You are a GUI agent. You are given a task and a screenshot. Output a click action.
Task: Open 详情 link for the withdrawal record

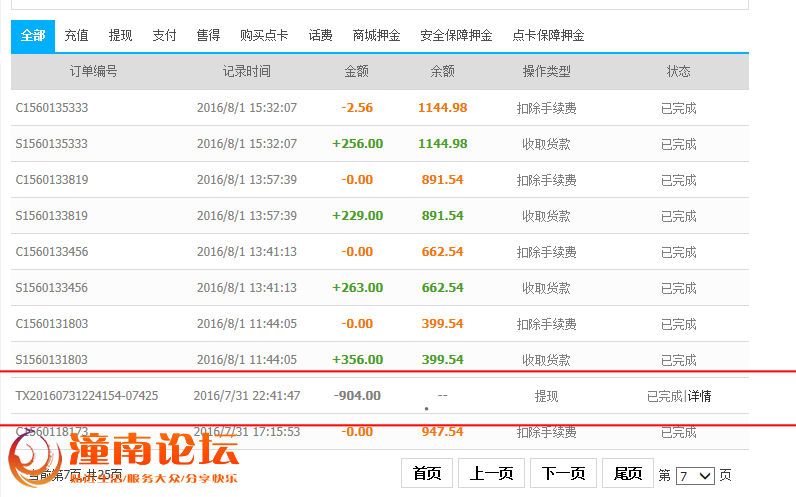pos(700,396)
